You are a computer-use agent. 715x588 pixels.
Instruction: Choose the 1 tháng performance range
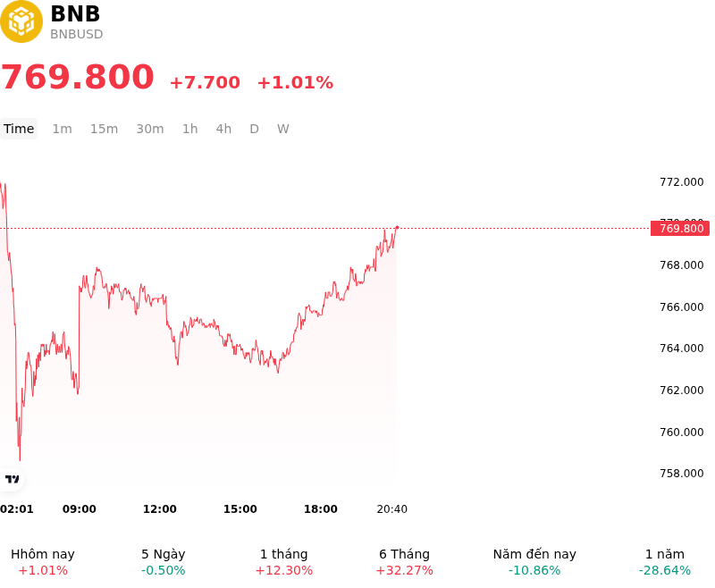(x=283, y=562)
